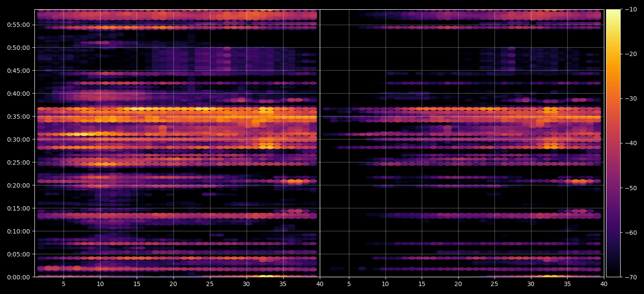
Task: Click x-axis label 25 of the left heatmap
Action: tap(210, 284)
